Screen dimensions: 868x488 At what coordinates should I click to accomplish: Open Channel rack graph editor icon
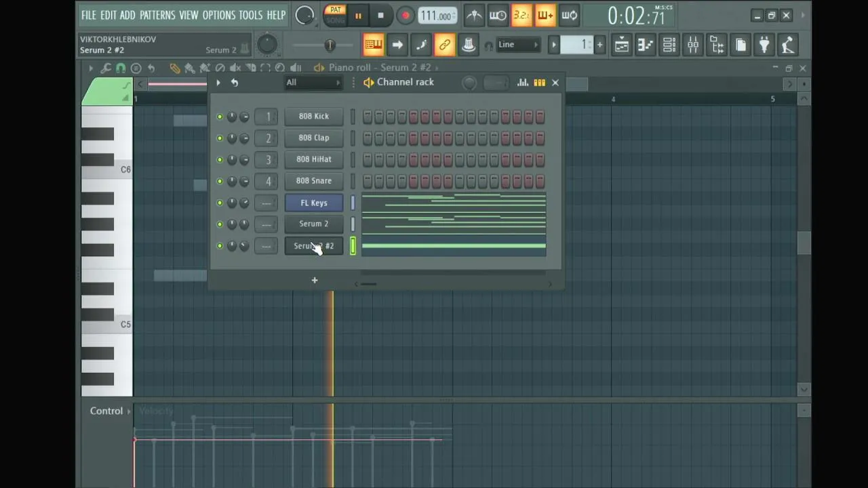(523, 83)
